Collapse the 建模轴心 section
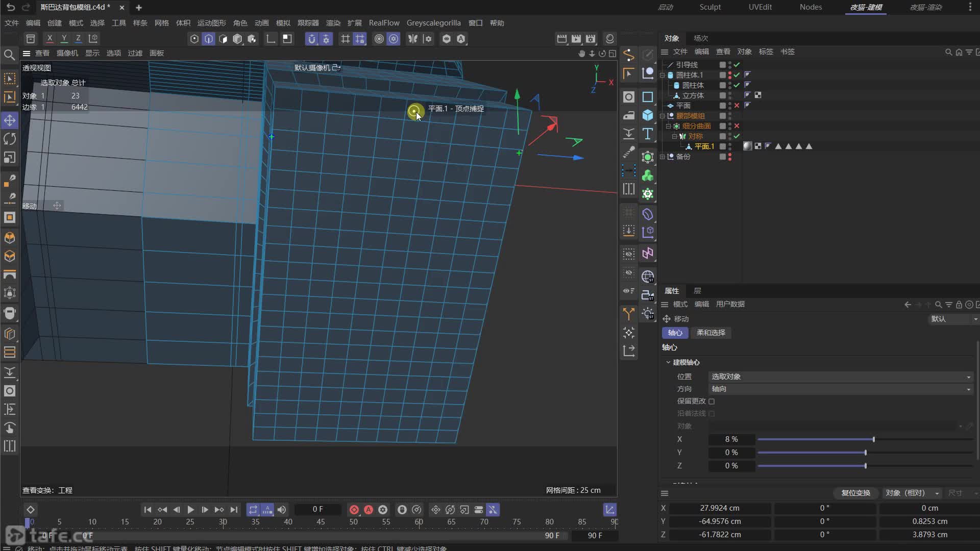The height and width of the screenshot is (551, 980). tap(668, 362)
